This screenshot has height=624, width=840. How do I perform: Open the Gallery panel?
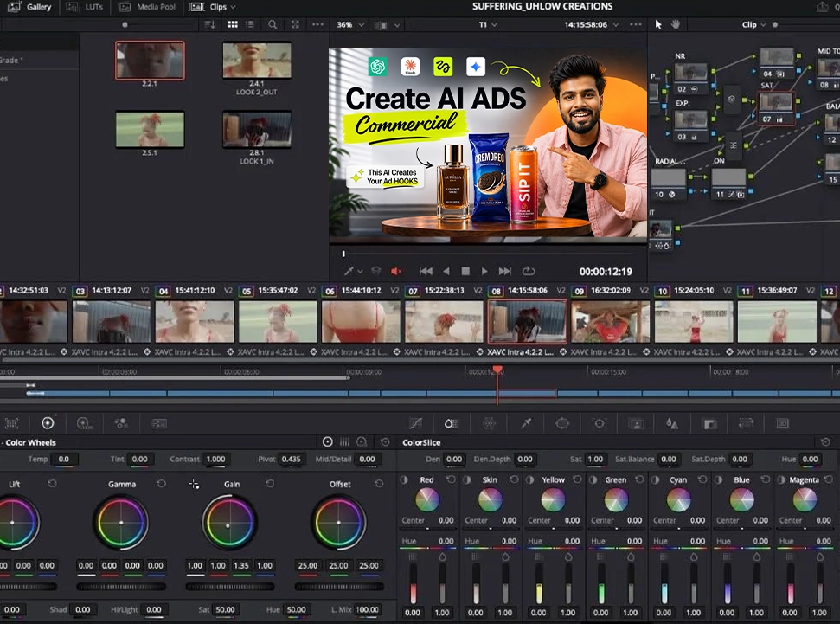(30, 7)
